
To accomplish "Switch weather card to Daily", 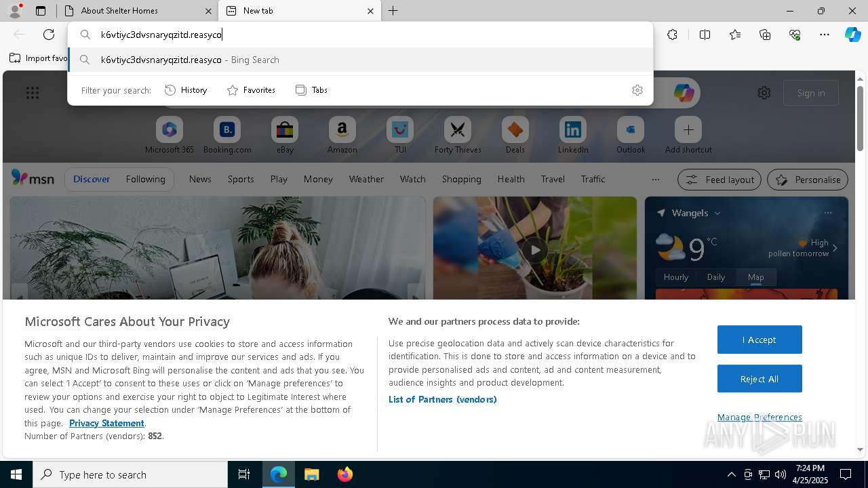I will (x=716, y=277).
